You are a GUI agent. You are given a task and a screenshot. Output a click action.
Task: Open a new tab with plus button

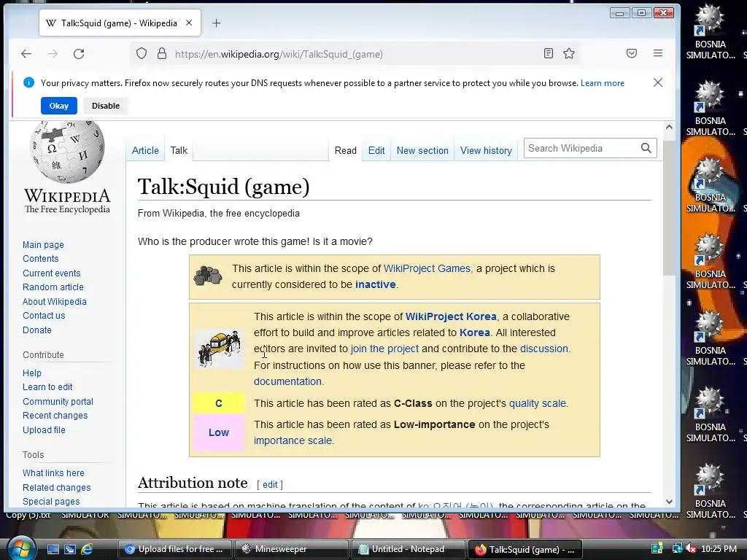coord(216,23)
